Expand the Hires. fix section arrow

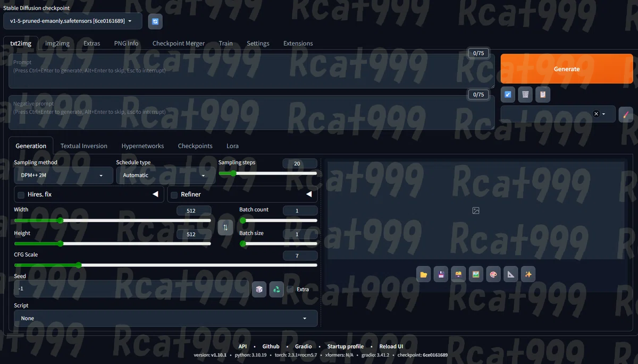click(156, 194)
